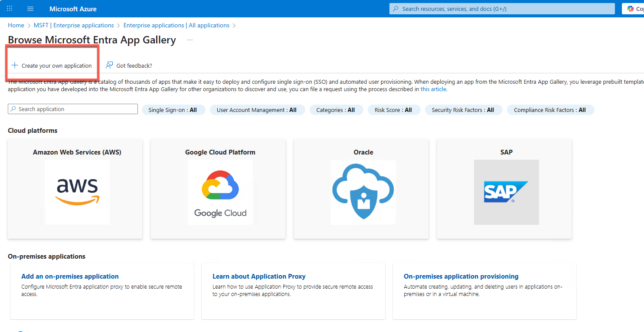Viewport: 644px width, 332px height.
Task: Go to Home in the breadcrumb
Action: pos(16,25)
